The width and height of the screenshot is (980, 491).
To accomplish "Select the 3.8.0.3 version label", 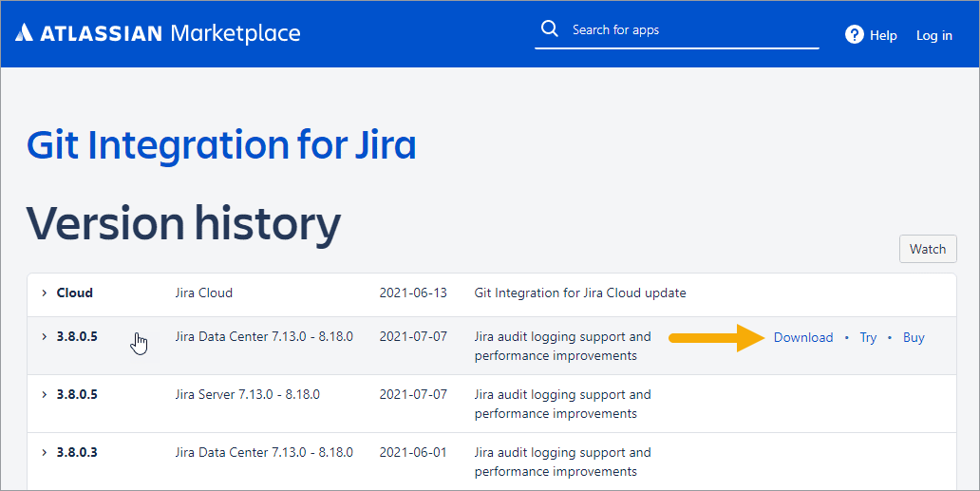I will 77,453.
